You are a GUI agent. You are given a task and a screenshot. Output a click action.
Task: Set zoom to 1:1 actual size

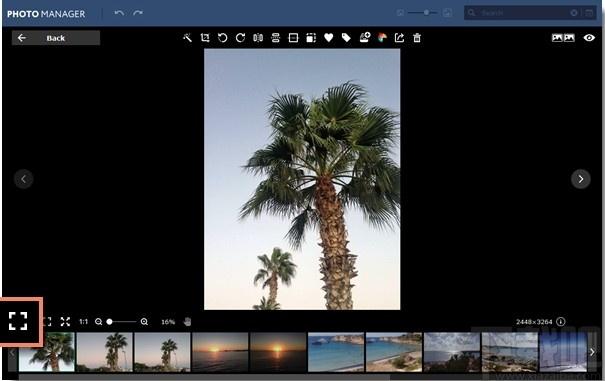[x=83, y=322]
